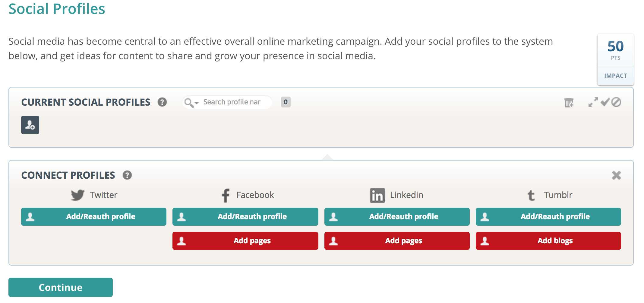Add or reauth a Facebook profile

coord(245,217)
